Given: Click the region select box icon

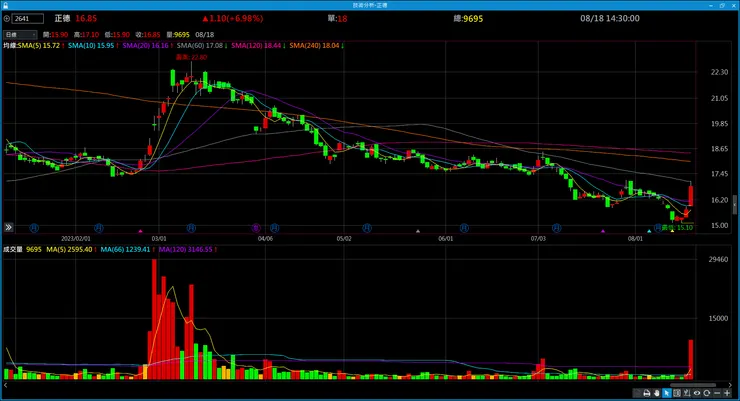Looking at the screenshot, I should point(677,393).
